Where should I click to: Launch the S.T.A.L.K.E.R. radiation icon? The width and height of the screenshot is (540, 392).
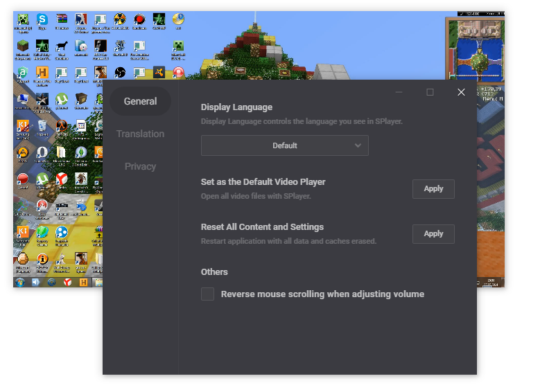coord(120,20)
